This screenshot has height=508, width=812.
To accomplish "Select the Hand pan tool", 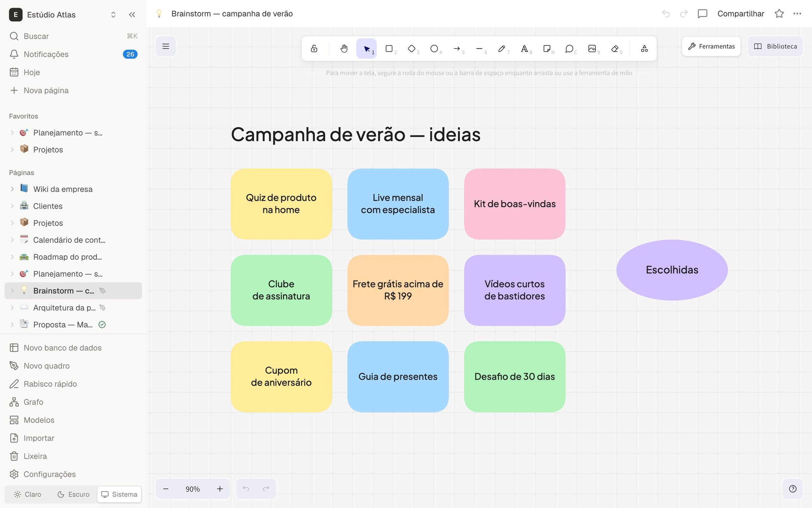I will (x=344, y=48).
